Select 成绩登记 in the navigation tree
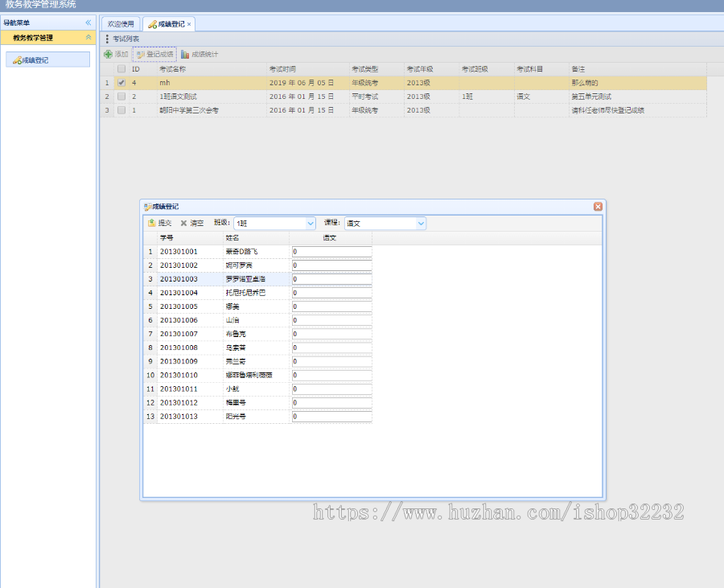The image size is (724, 588). pyautogui.click(x=35, y=60)
